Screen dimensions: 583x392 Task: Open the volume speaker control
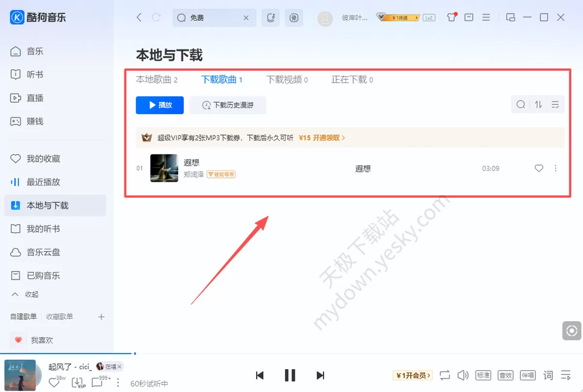[463, 375]
